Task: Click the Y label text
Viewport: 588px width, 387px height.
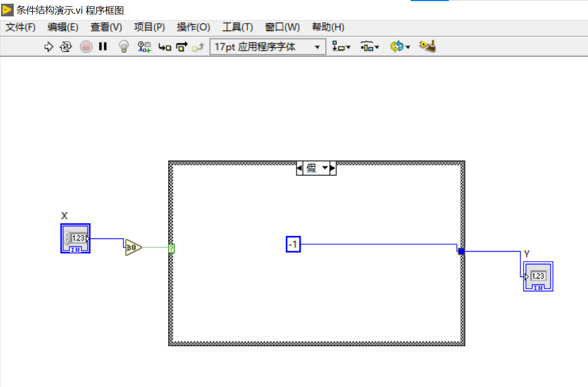Action: (527, 254)
